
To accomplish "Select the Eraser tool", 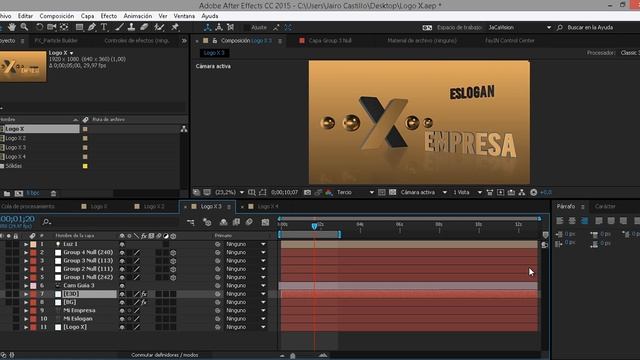I will pyautogui.click(x=144, y=27).
